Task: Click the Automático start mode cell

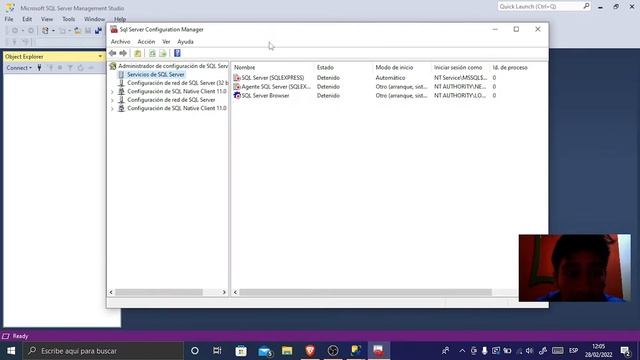Action: (390, 78)
